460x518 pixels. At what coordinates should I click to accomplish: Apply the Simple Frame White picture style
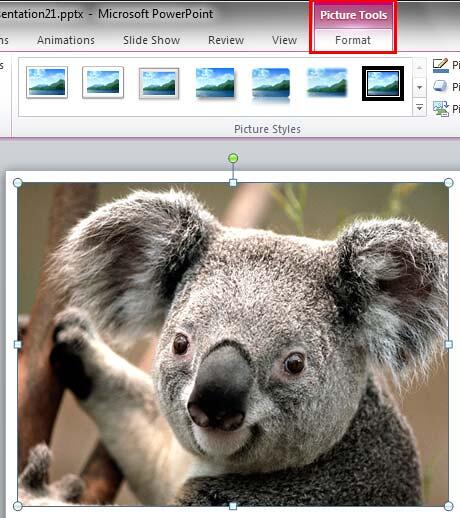[x=47, y=82]
